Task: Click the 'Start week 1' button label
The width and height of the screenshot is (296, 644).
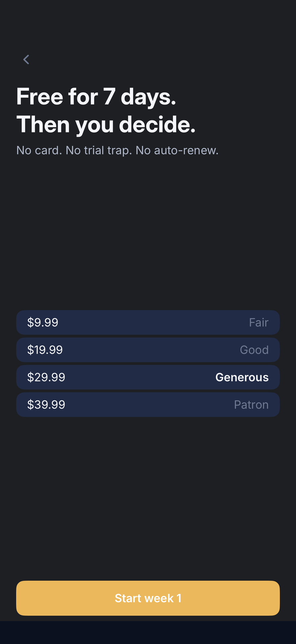Action: (148, 598)
